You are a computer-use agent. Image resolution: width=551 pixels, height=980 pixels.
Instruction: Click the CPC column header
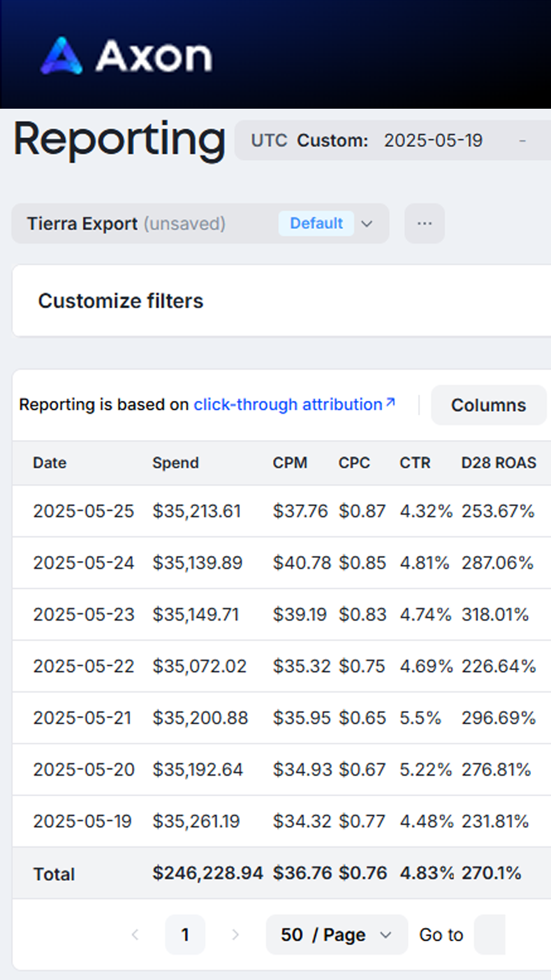coord(354,463)
